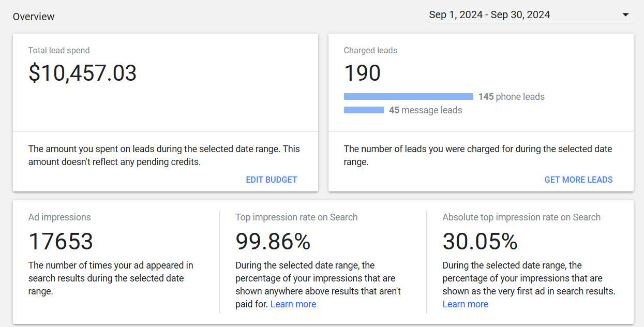Click the Top impression rate on Search label
This screenshot has width=644, height=327.
(x=296, y=217)
